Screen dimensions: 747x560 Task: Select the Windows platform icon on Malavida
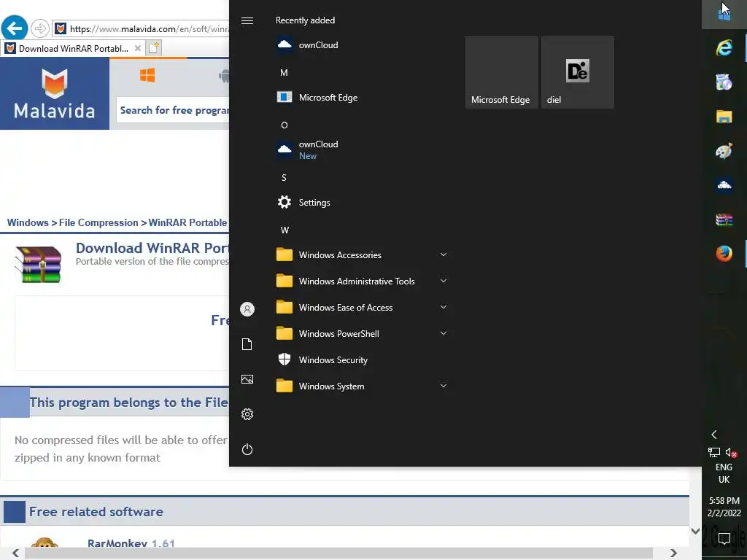[x=147, y=75]
